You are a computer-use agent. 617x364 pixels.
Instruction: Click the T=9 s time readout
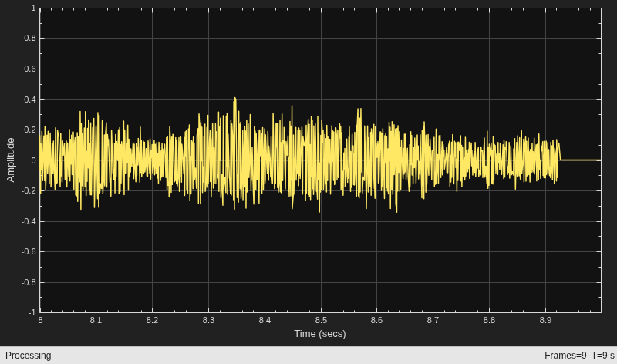[x=602, y=356]
